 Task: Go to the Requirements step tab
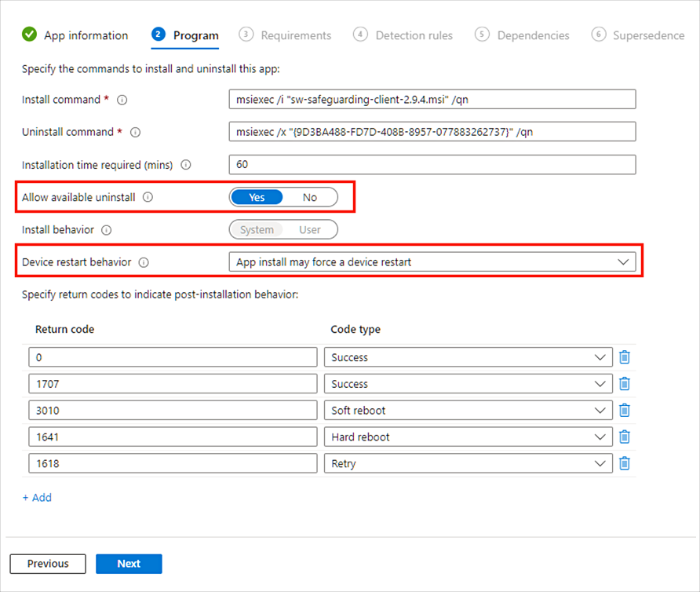(x=286, y=35)
